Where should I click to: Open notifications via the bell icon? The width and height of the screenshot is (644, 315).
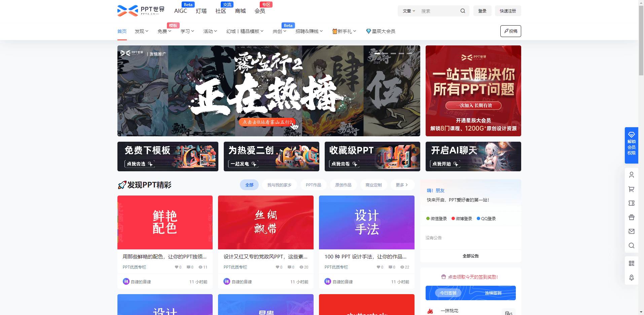click(632, 278)
